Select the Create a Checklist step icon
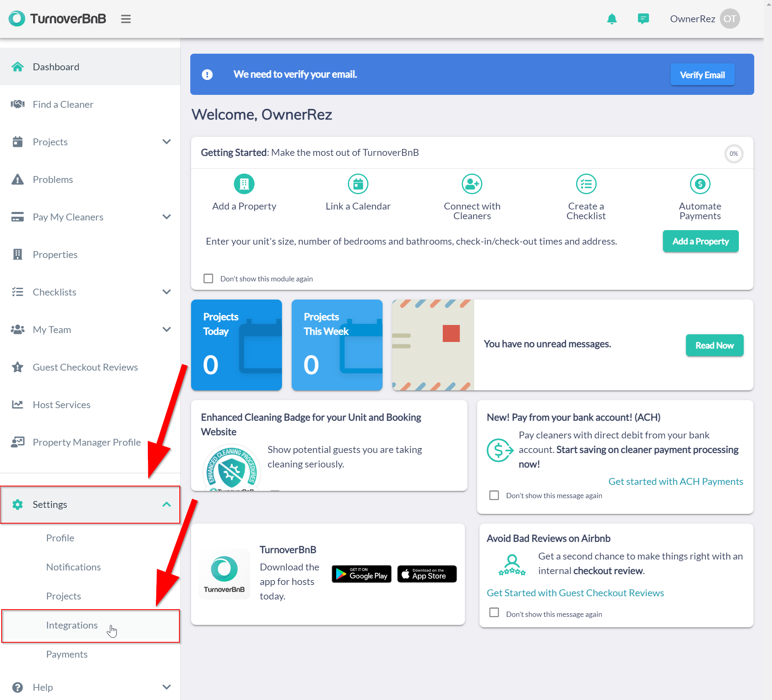 (x=586, y=184)
